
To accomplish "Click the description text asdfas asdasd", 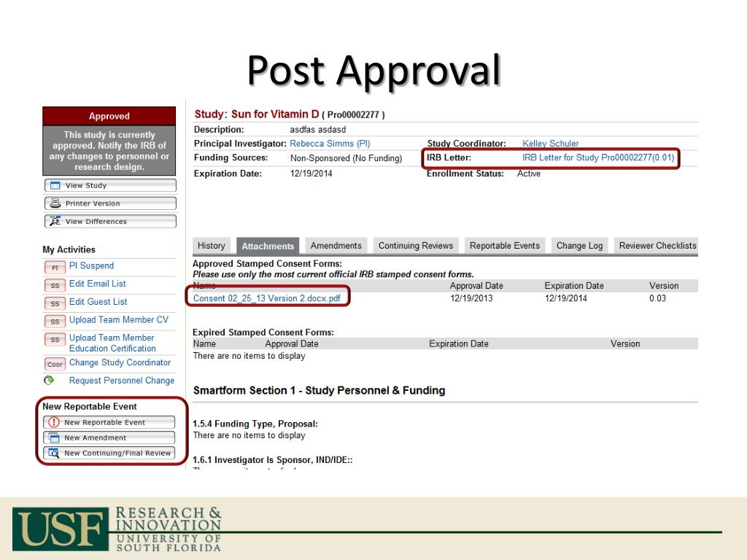I will coord(318,130).
